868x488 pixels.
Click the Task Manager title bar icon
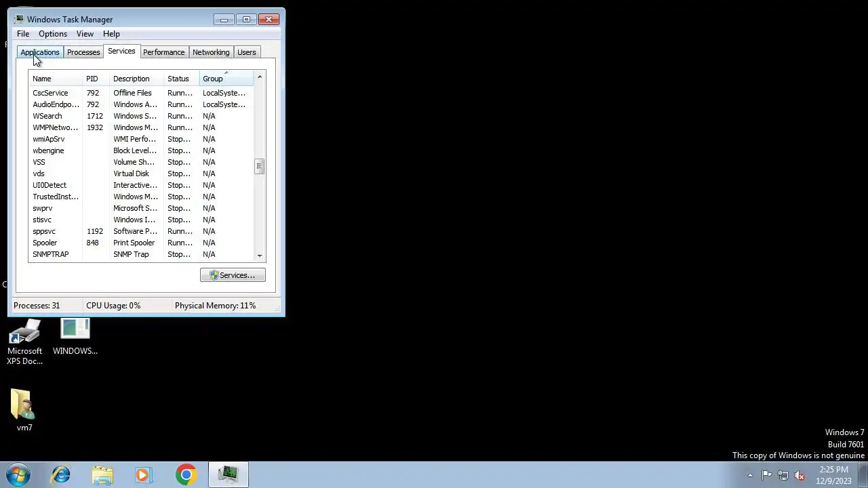point(19,19)
